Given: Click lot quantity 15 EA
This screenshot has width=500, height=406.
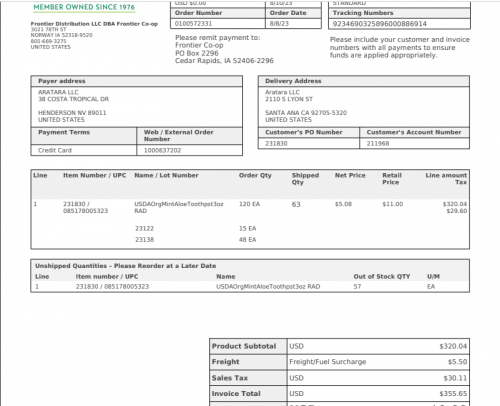Looking at the screenshot, I should tap(248, 229).
